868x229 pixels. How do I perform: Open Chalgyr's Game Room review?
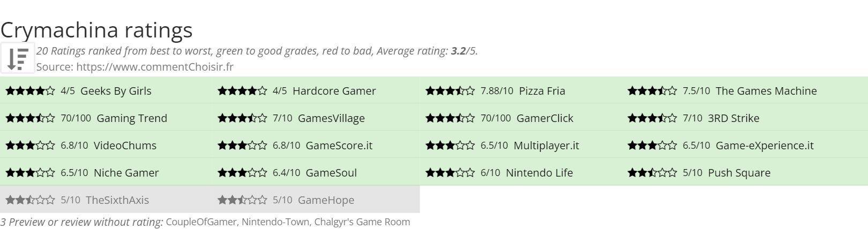362,222
